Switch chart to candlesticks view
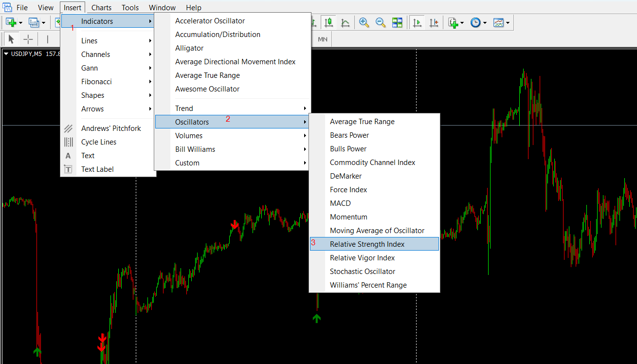The image size is (637, 364). coord(329,22)
